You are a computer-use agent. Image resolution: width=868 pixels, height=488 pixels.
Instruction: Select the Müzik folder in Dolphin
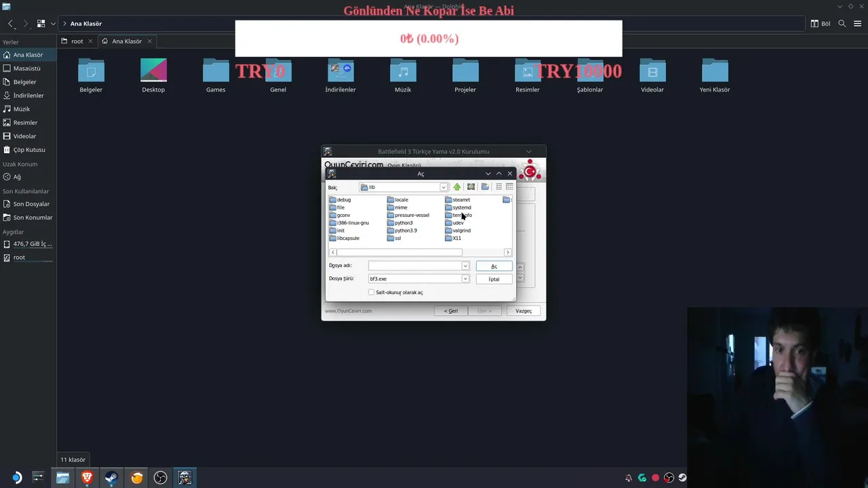pyautogui.click(x=403, y=75)
